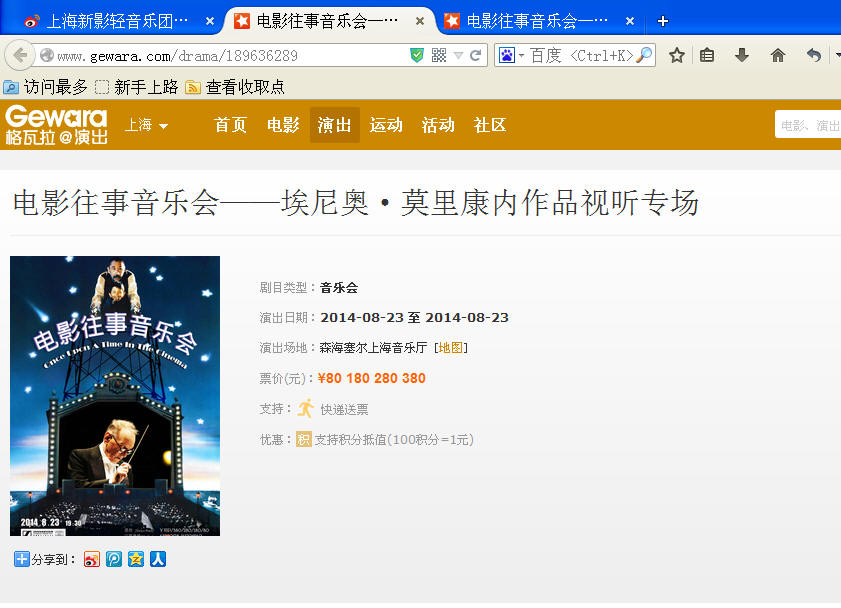The height and width of the screenshot is (608, 841).
Task: Click the green security shield icon
Action: pos(417,55)
